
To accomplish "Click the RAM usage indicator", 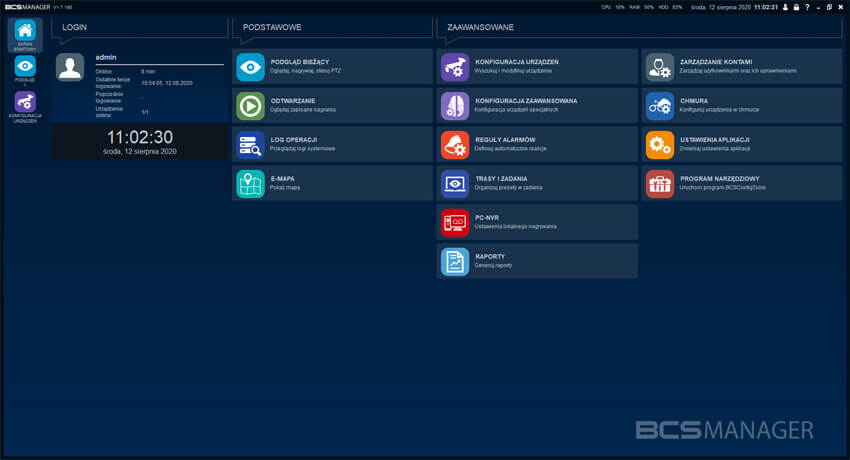I will click(x=641, y=7).
